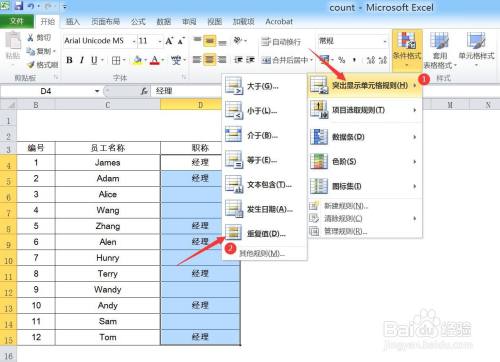The width and height of the screenshot is (500, 362).
Task: Decrease font size with small A icon
Action: [181, 41]
